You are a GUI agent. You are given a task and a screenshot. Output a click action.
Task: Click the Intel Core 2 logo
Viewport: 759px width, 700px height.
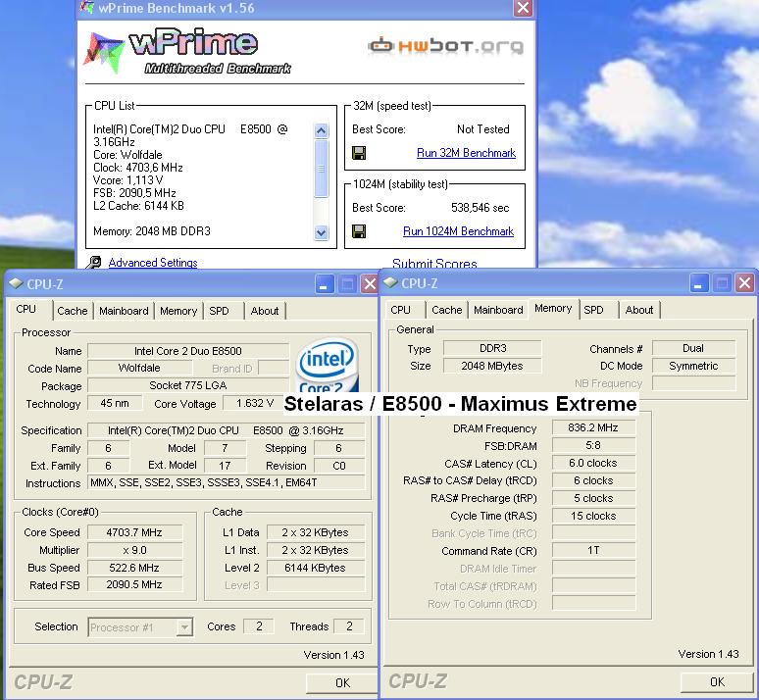[x=328, y=366]
